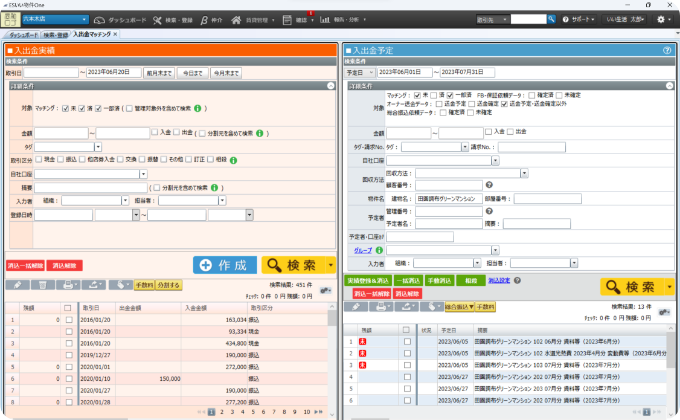Click help icon beside 顧客番号 field

tap(489, 185)
